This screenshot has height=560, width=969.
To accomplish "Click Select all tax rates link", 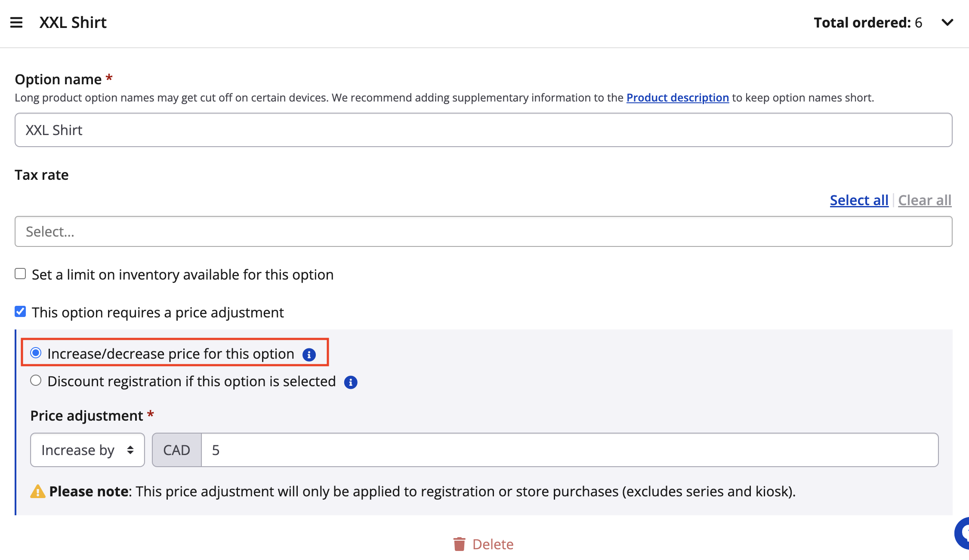I will pos(859,200).
